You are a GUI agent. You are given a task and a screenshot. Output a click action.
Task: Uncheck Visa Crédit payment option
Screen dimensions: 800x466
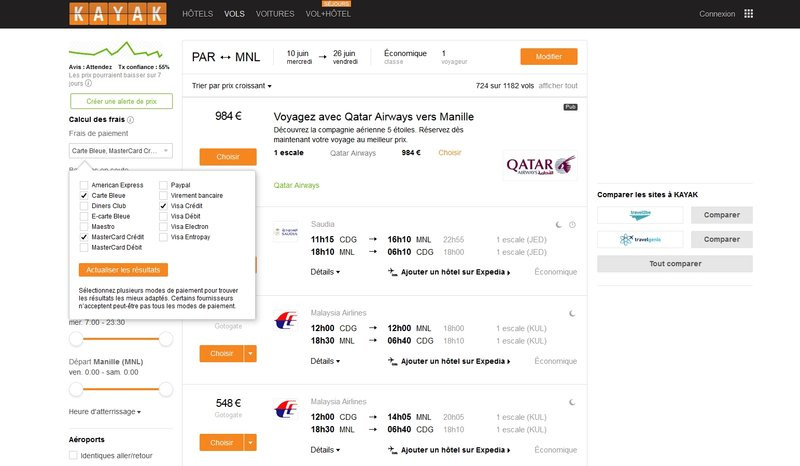point(163,206)
